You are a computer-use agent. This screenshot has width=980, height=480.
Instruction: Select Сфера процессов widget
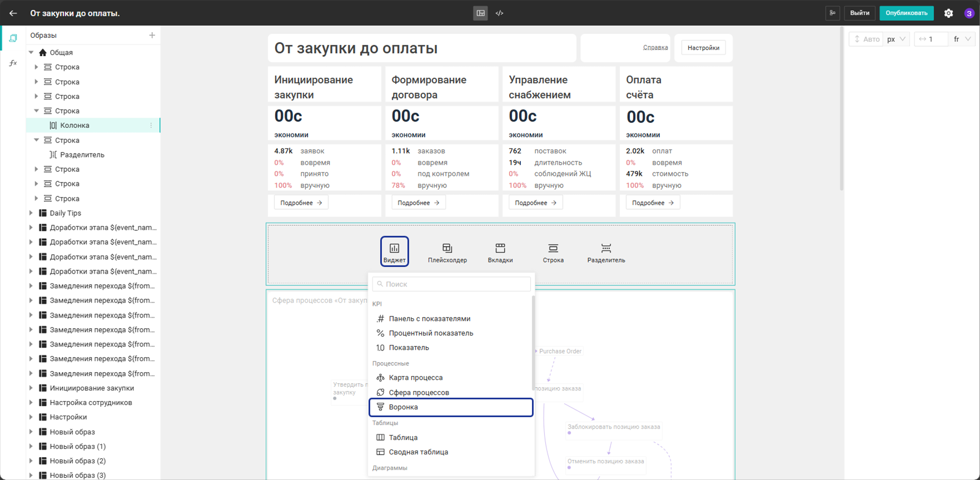tap(451, 393)
